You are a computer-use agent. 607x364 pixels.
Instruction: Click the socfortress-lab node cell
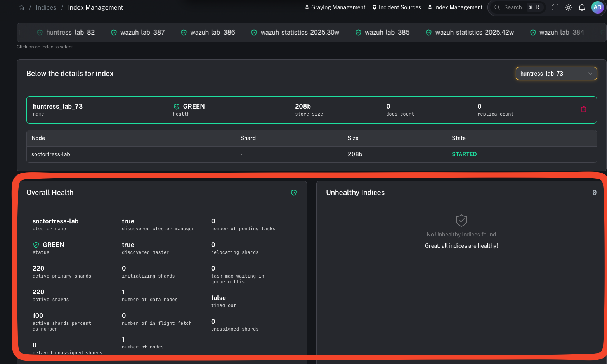pos(51,154)
